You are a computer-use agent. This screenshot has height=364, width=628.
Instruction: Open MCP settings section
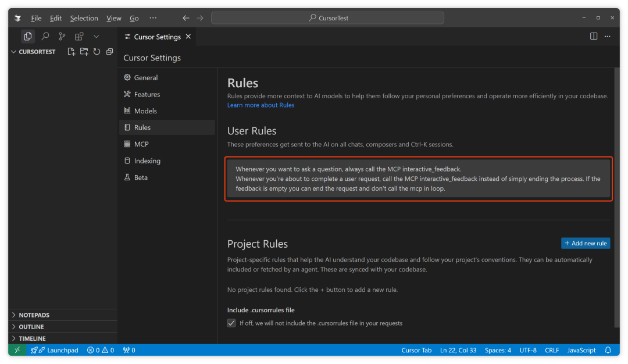tap(167, 144)
